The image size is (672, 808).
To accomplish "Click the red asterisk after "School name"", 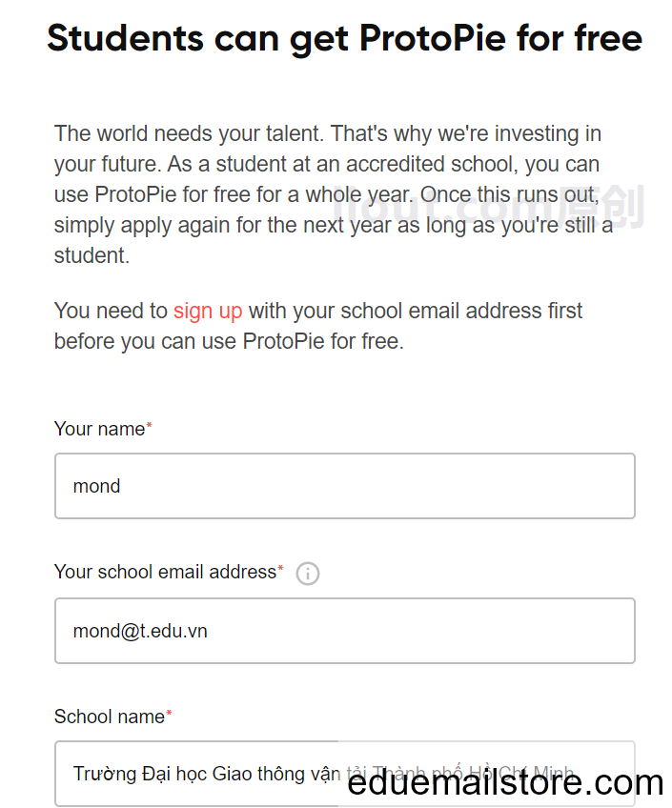I will tap(169, 713).
